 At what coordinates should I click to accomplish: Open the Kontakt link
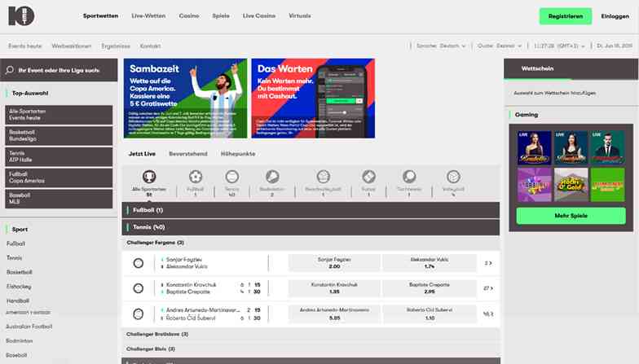click(150, 46)
